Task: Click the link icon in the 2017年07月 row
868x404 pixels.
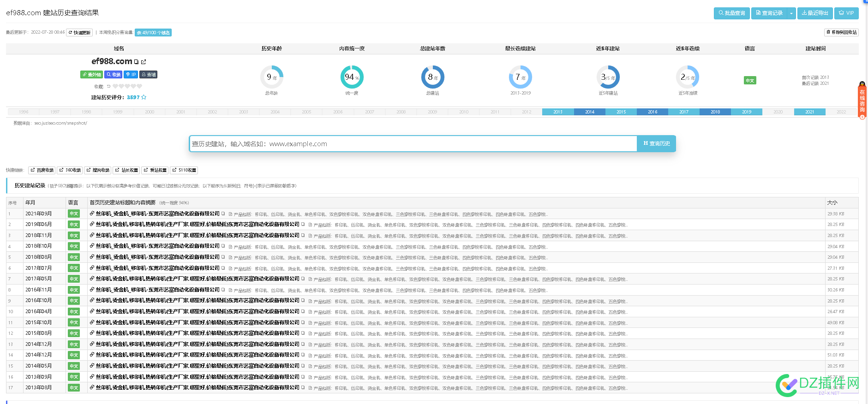Action: (92, 268)
